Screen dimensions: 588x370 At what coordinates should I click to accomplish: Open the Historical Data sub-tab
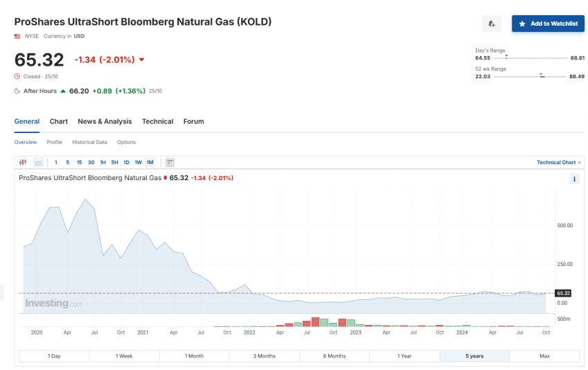89,142
